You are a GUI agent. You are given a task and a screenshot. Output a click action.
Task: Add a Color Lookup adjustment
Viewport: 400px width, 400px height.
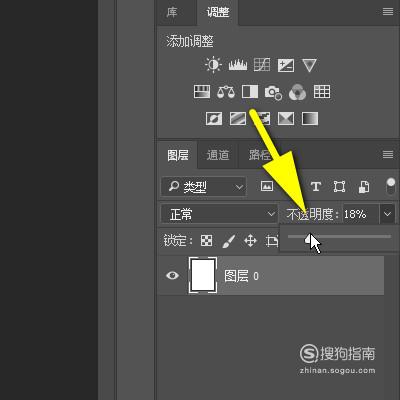(322, 92)
